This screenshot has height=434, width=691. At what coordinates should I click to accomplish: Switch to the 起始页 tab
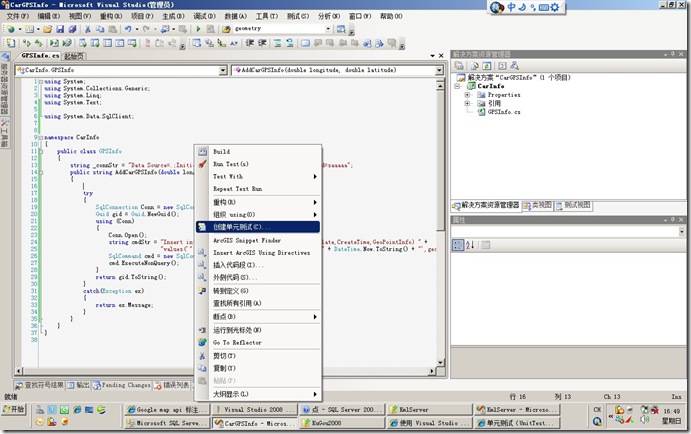73,57
